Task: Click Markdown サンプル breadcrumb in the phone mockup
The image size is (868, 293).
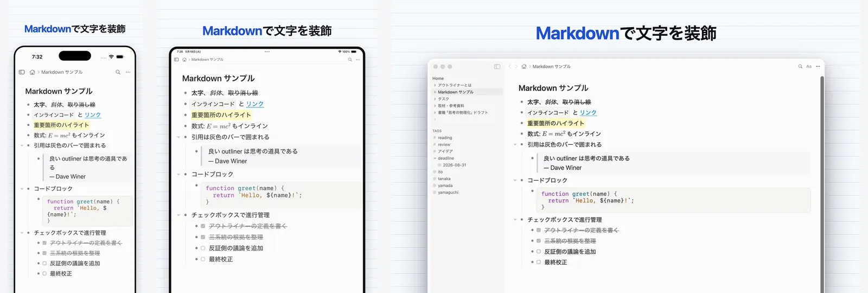Action: click(62, 72)
